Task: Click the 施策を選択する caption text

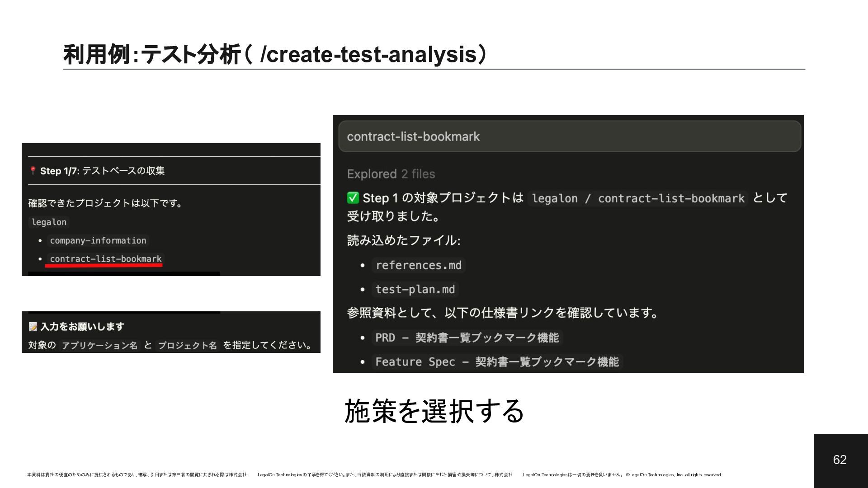Action: coord(434,411)
